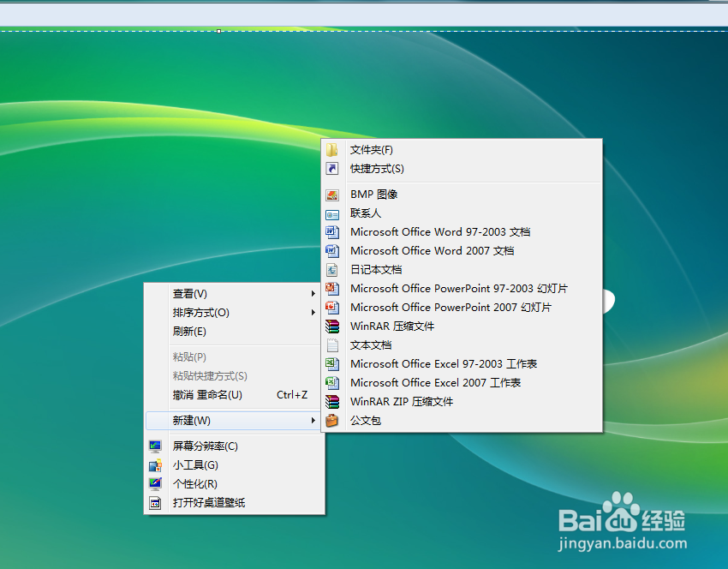Create a new BMP 图像
Image resolution: width=728 pixels, height=569 pixels.
[x=462, y=195]
